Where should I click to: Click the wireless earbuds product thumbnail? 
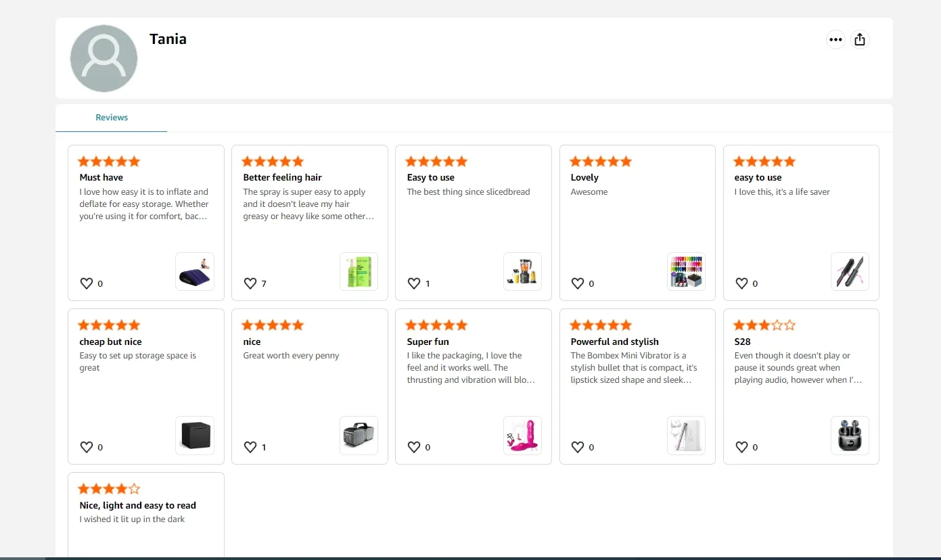tap(850, 436)
